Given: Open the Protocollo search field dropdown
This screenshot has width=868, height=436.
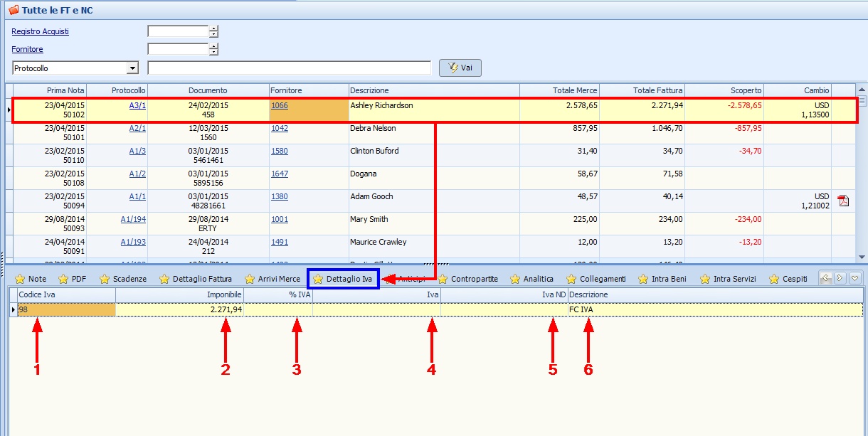Looking at the screenshot, I should [132, 68].
